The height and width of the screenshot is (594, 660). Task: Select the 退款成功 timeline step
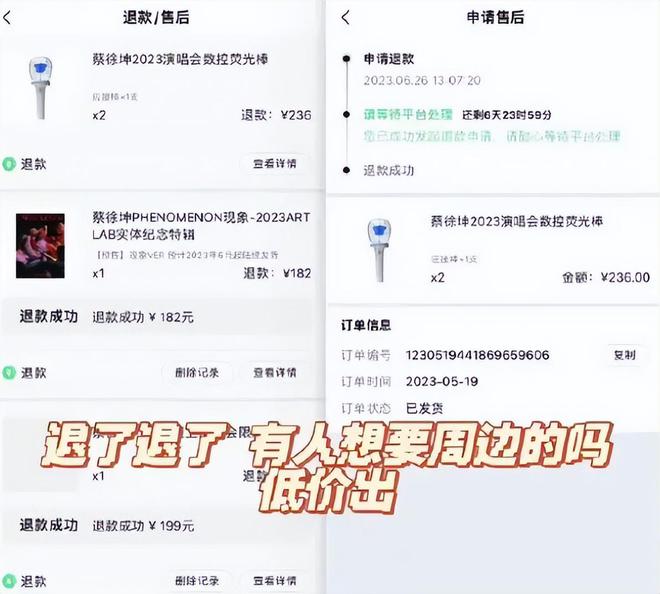point(389,170)
